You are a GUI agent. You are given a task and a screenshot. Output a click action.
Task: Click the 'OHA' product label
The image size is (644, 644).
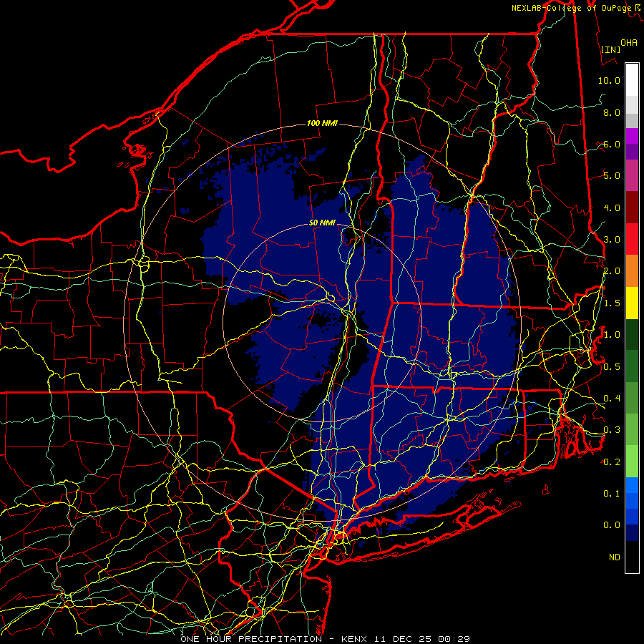coord(628,43)
